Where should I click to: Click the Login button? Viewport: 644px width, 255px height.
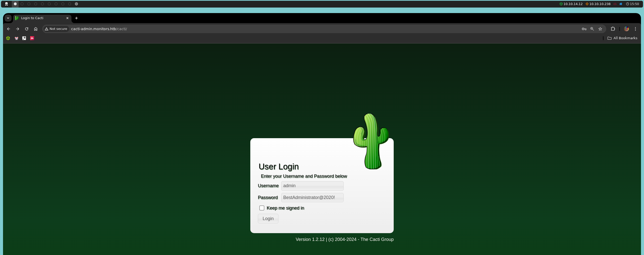pyautogui.click(x=268, y=219)
